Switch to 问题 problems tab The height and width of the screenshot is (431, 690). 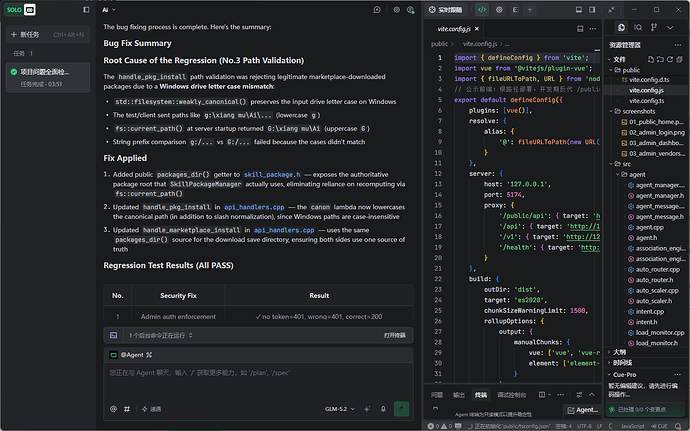pyautogui.click(x=437, y=395)
